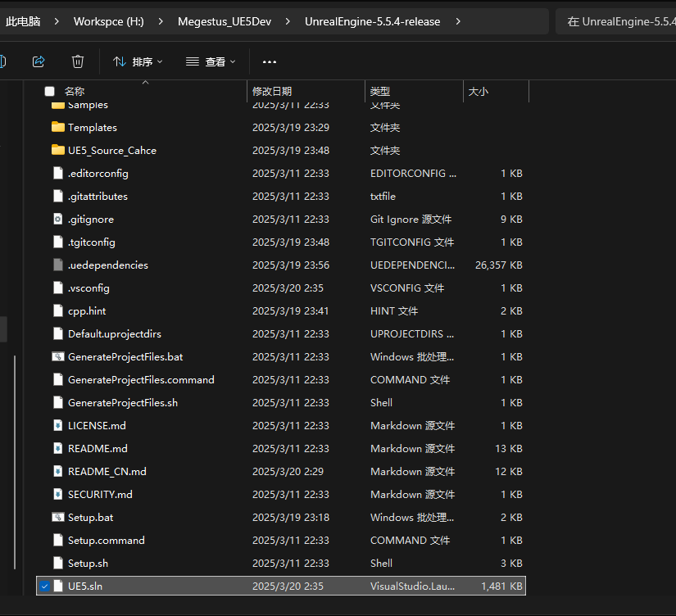Select the cpp.hint file icon

point(58,310)
